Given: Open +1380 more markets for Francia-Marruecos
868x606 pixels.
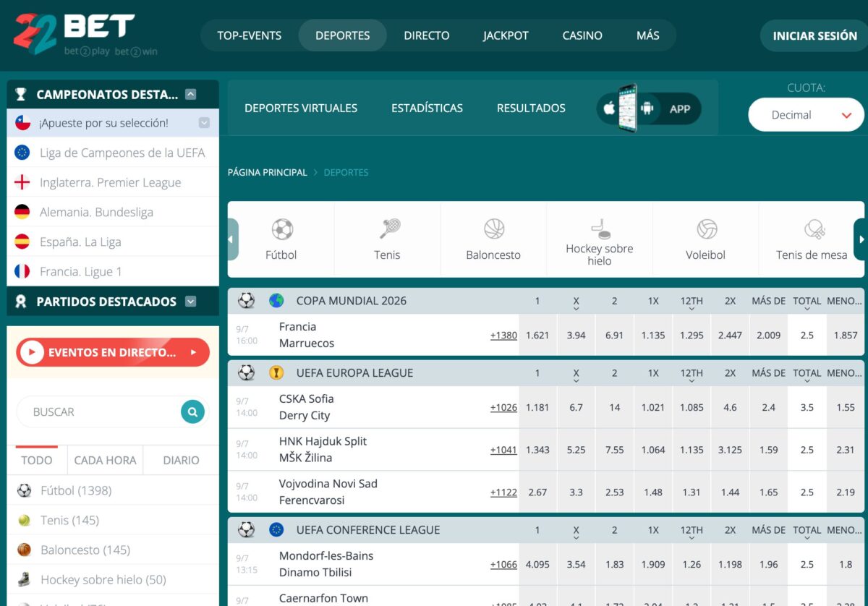Looking at the screenshot, I should tap(503, 335).
